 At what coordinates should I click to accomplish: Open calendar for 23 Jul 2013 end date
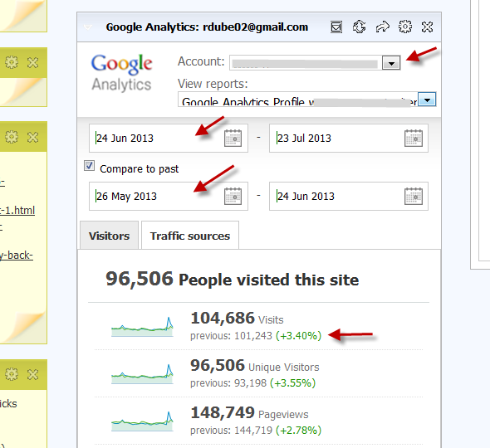coord(414,138)
